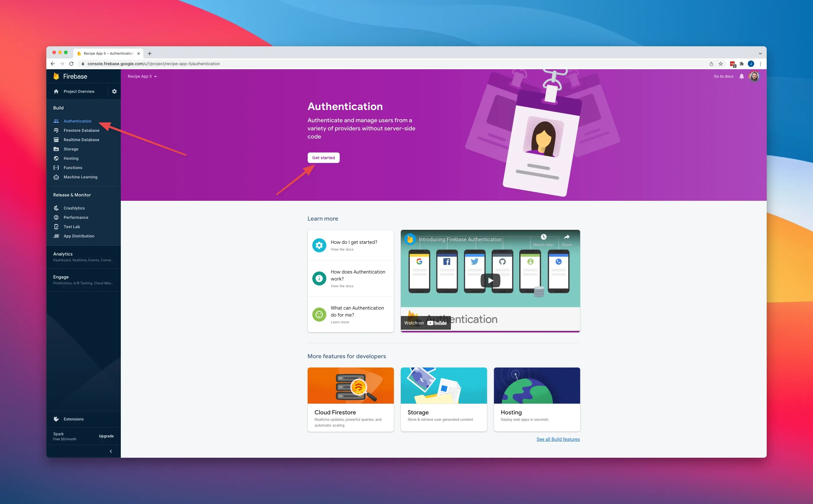The width and height of the screenshot is (813, 504).
Task: Select the Hosting menu item
Action: coord(71,158)
